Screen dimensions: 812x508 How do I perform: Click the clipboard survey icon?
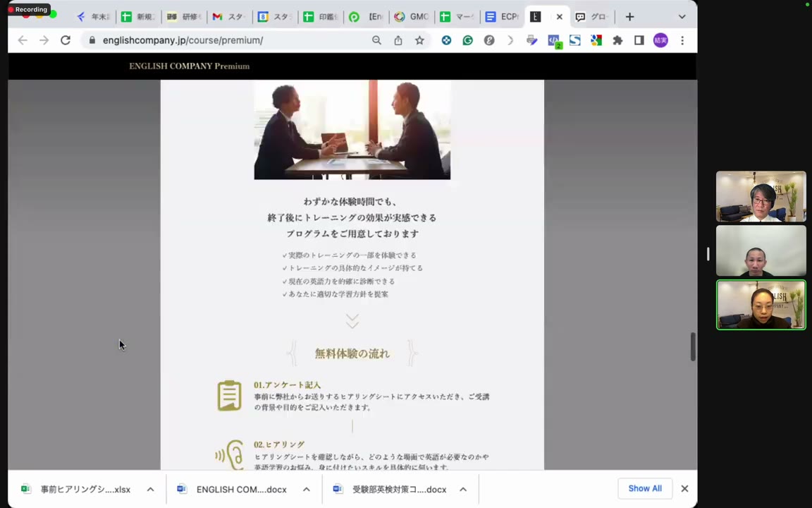(x=229, y=396)
